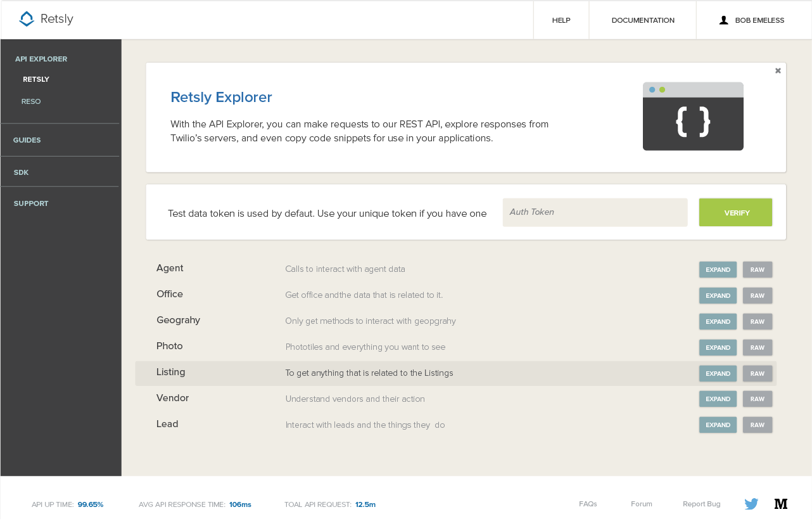Expand the Photo API section
This screenshot has width=812, height=526.
[718, 347]
